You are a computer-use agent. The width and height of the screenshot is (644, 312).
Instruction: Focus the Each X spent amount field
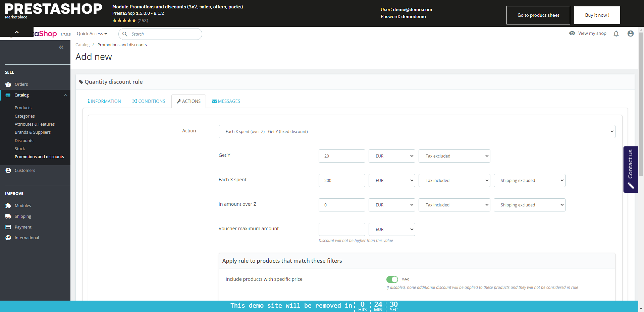342,181
